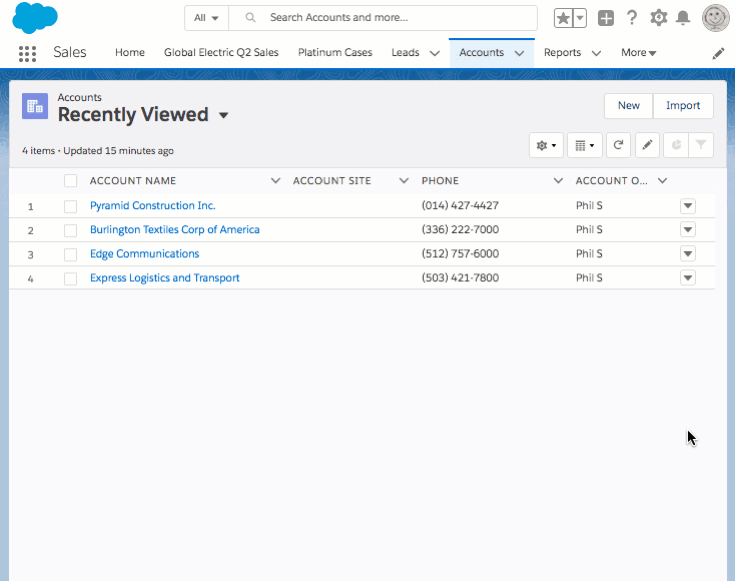
Task: Open Burlington Textiles Corp of America link
Action: 175,229
